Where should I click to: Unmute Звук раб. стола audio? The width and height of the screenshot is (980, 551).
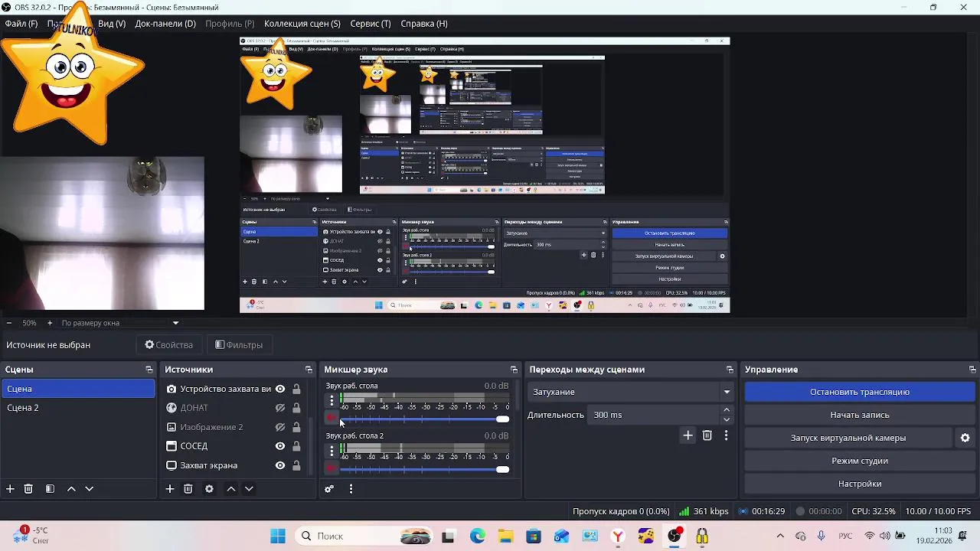(x=332, y=418)
